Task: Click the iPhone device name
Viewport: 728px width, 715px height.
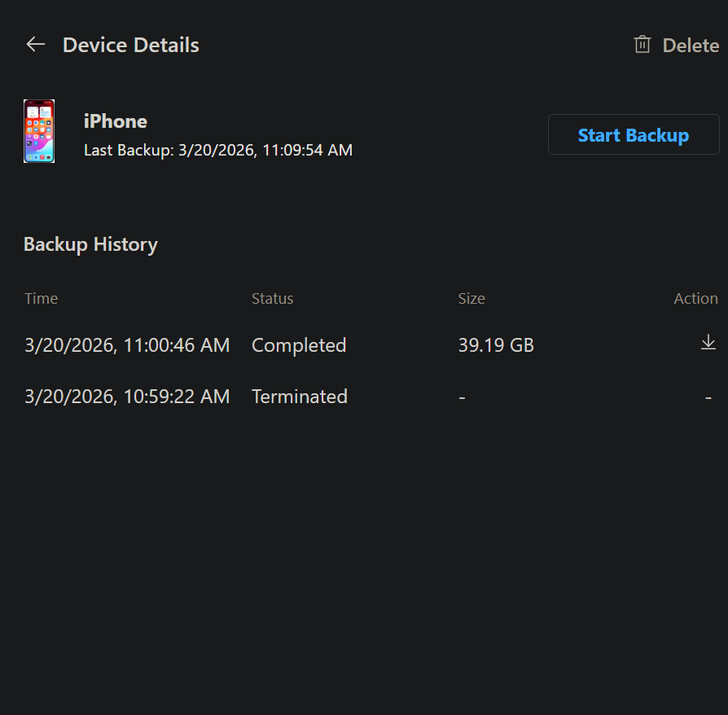Action: pyautogui.click(x=115, y=121)
